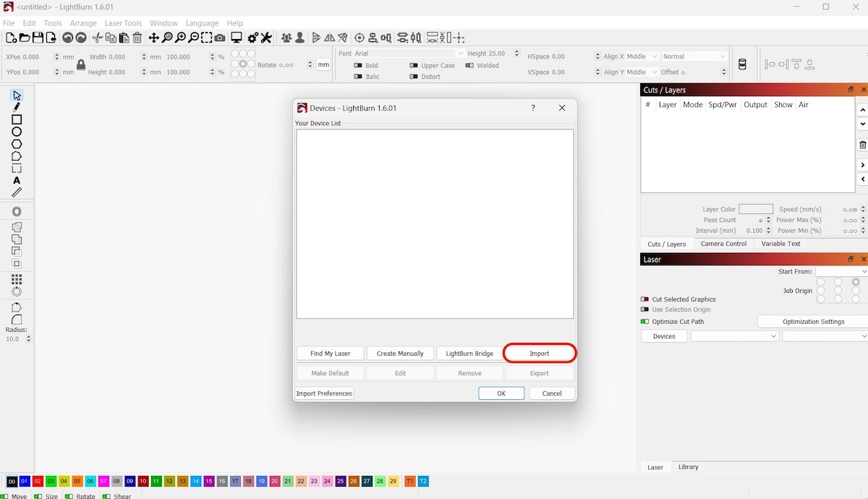Toggle Cut Selected Graphics switch
868x499 pixels.
(x=644, y=299)
